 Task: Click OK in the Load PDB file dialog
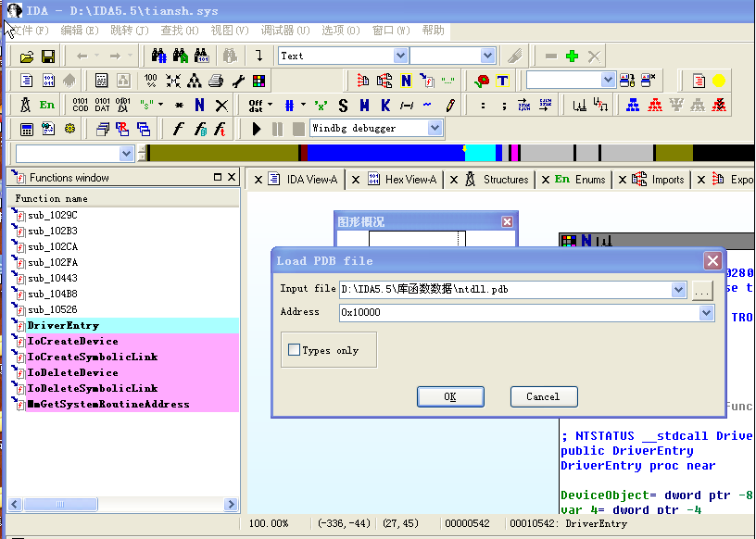[x=450, y=396]
